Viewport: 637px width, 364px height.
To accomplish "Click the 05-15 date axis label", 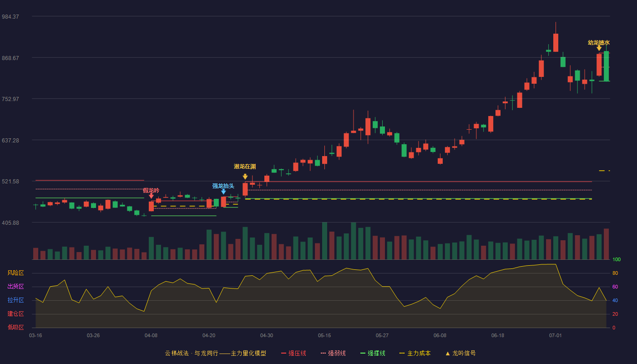I will pyautogui.click(x=324, y=335).
